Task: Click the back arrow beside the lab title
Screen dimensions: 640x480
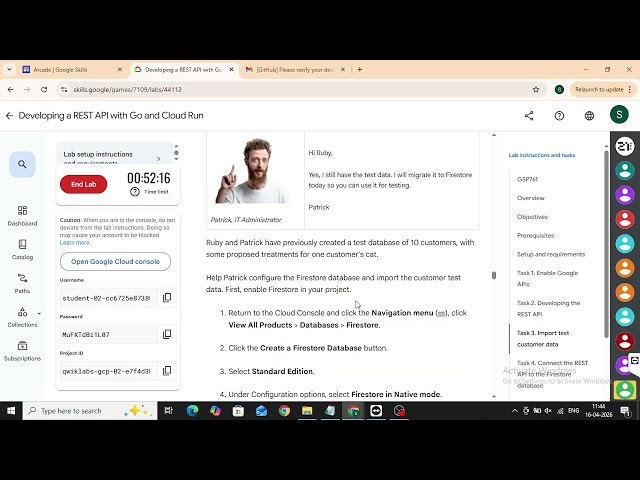Action: click(x=9, y=116)
